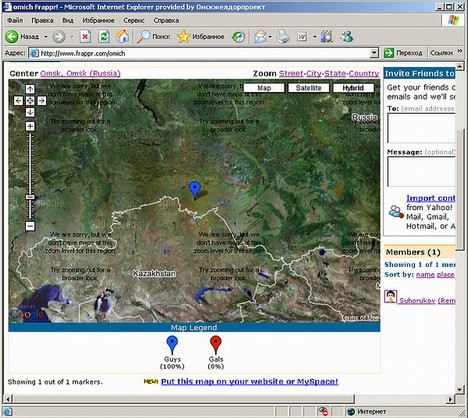The width and height of the screenshot is (468, 418).
Task: Pan the map up arrow
Action: click(30, 89)
